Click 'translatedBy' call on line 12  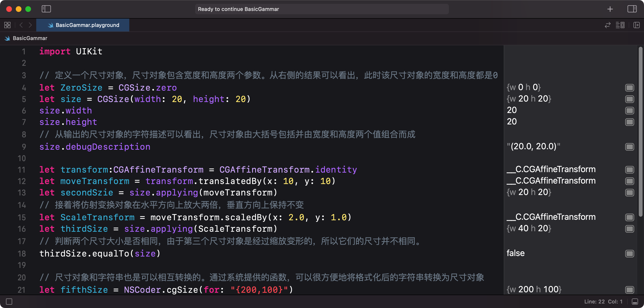click(x=230, y=181)
